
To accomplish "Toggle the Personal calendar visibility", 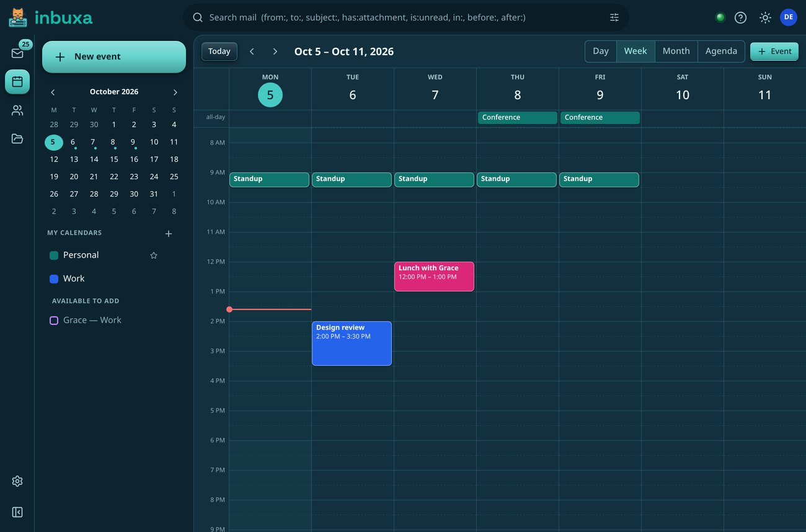I will coord(54,255).
